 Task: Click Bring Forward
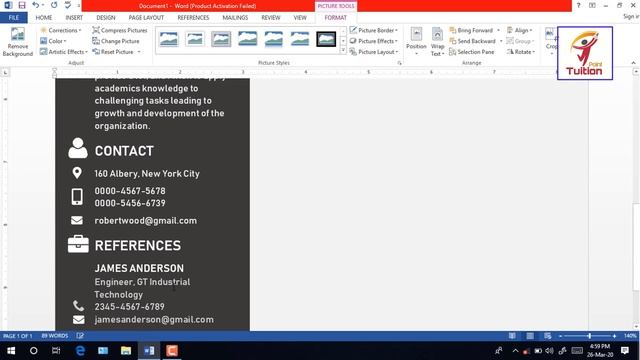point(471,30)
